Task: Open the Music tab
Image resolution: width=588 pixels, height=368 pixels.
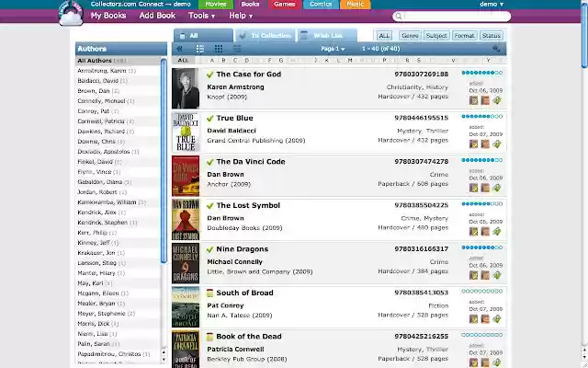Action: click(x=356, y=4)
